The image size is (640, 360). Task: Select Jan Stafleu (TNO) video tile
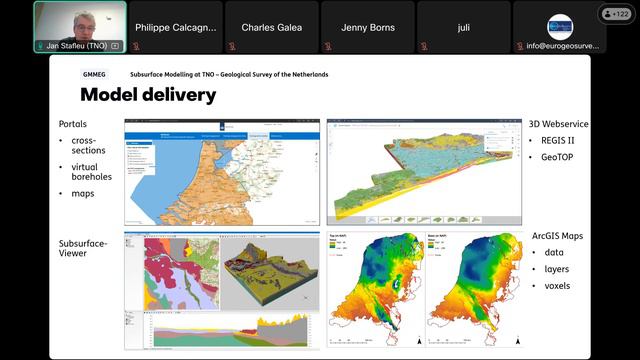click(80, 27)
